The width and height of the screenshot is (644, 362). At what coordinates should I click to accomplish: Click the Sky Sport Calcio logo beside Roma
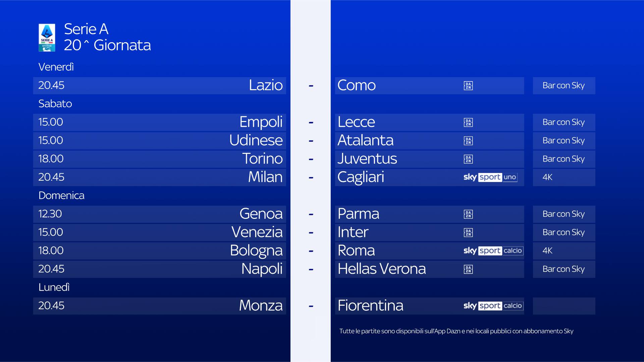click(x=493, y=251)
